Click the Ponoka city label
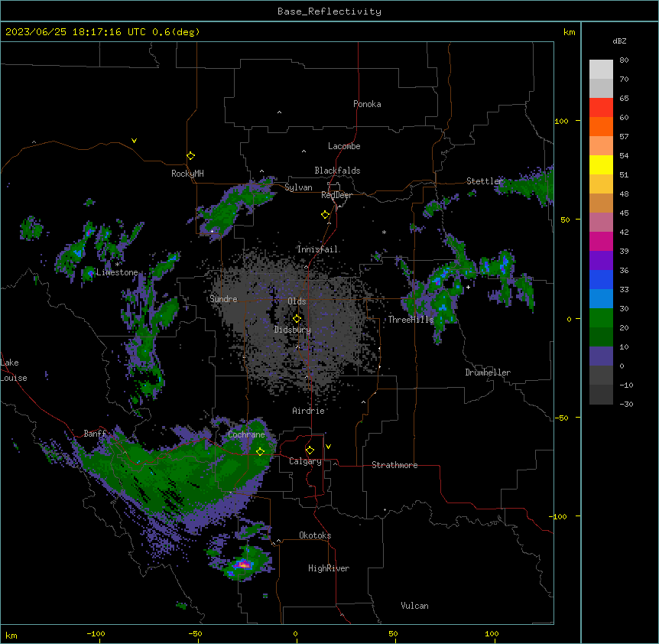The image size is (659, 644). [367, 104]
